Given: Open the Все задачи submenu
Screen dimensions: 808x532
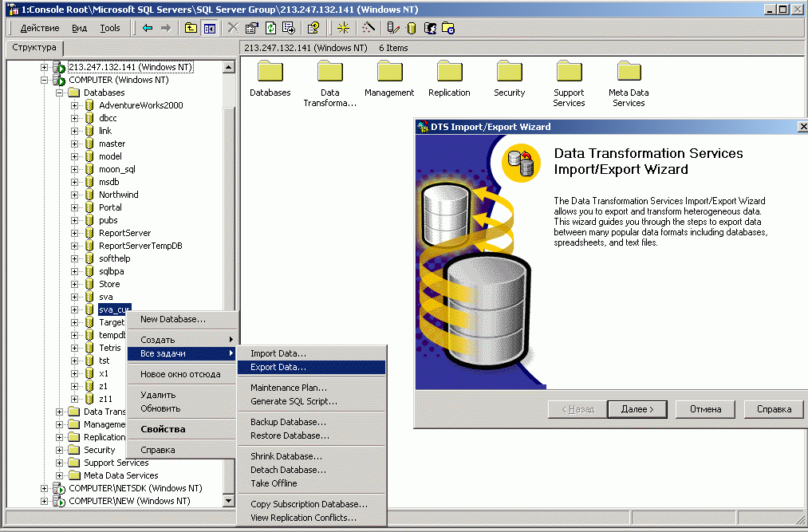Looking at the screenshot, I should tap(183, 353).
